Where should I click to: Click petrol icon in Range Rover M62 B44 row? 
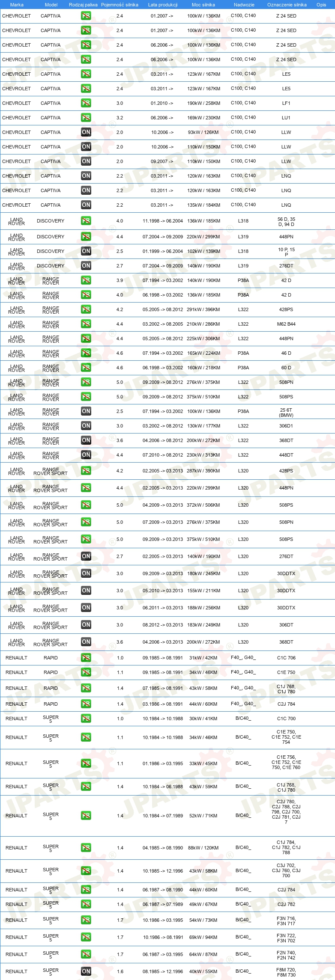point(86,324)
